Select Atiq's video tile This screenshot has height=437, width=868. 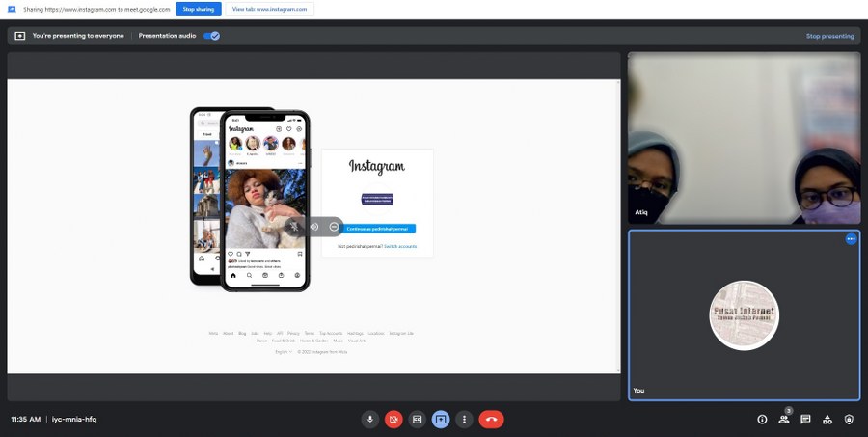point(744,138)
